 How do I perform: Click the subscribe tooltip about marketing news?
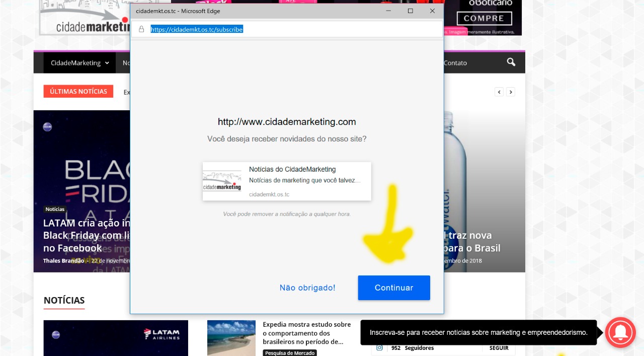[x=478, y=332]
